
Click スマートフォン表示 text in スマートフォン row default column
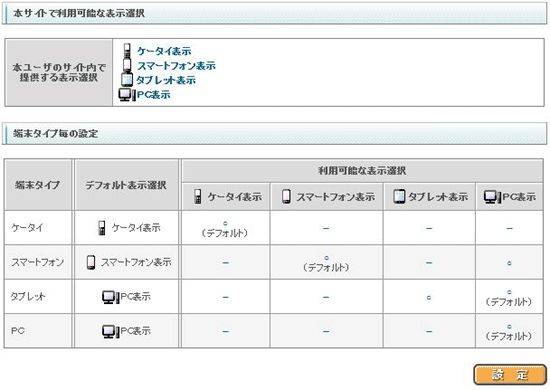click(x=136, y=262)
